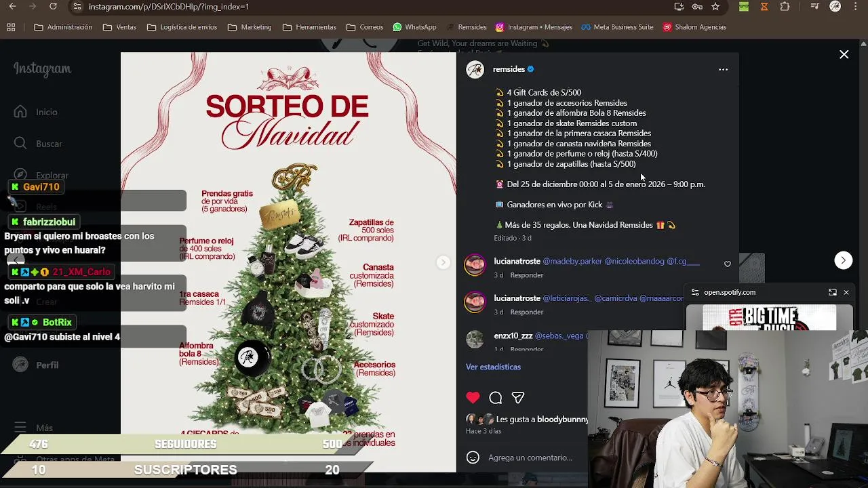Viewport: 868px width, 488px height.
Task: Open enzx10_zzz's profile from the comment
Action: click(513, 335)
